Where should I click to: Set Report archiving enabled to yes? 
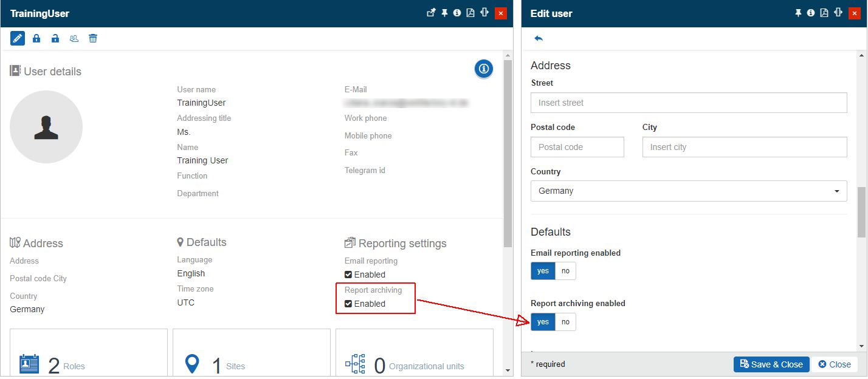[543, 322]
